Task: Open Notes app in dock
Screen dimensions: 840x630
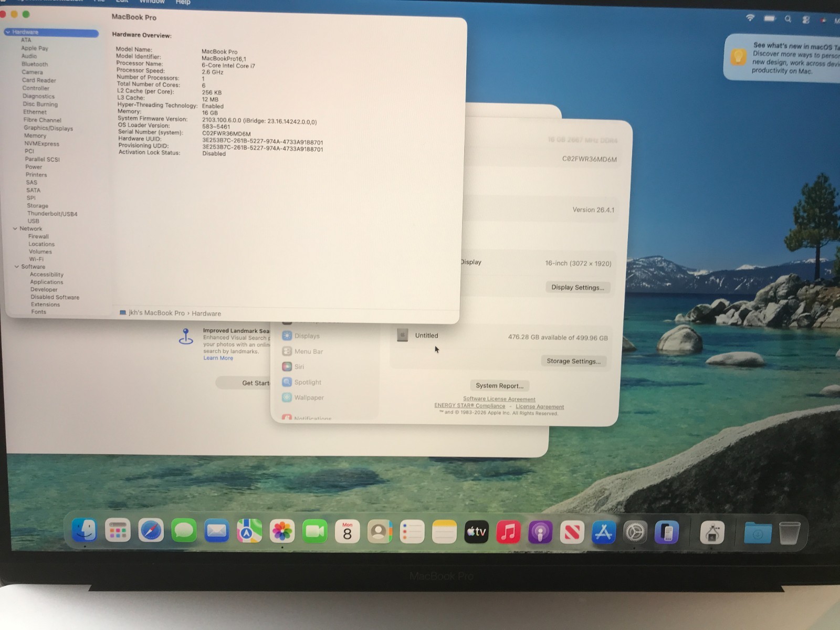Action: tap(444, 532)
